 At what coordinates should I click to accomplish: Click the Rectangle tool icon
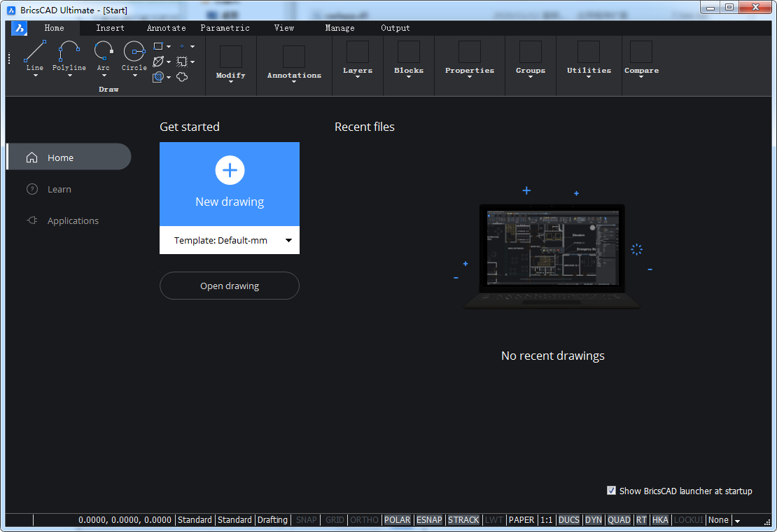158,46
